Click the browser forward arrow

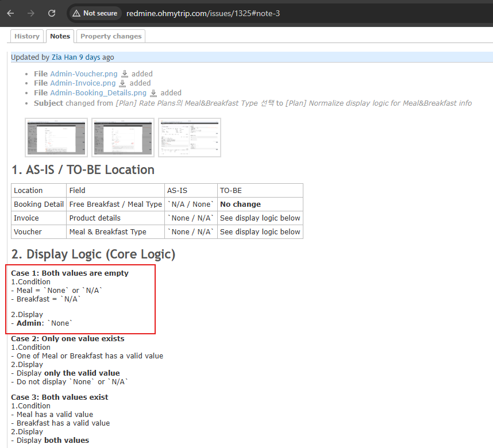(31, 13)
